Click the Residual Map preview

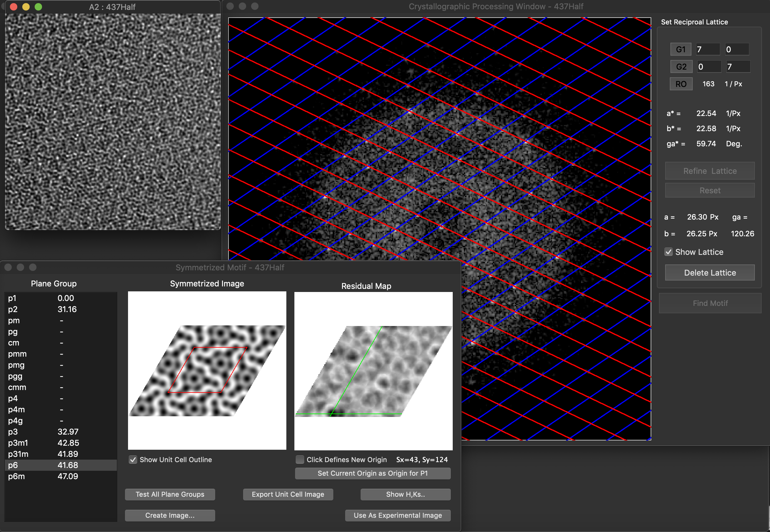pos(373,371)
